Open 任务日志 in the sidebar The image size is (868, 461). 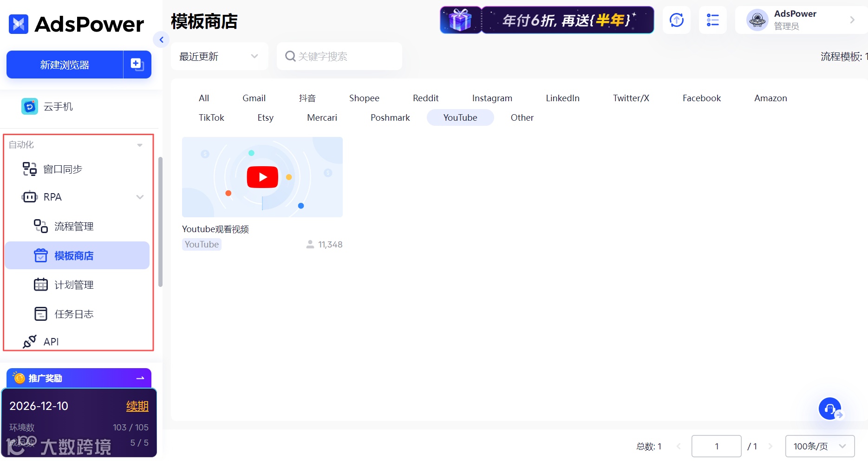pyautogui.click(x=77, y=314)
